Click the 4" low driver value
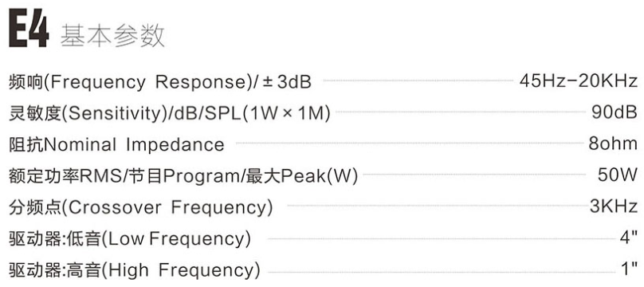 628,238
